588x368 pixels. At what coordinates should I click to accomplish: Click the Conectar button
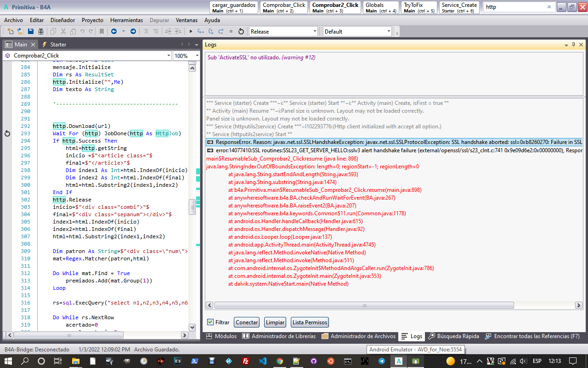coord(247,322)
